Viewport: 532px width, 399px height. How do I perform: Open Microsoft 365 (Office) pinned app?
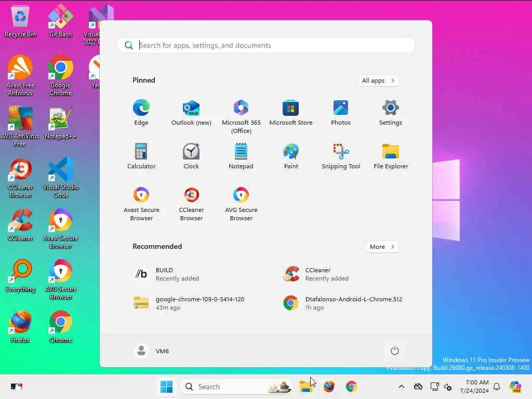pos(241,117)
